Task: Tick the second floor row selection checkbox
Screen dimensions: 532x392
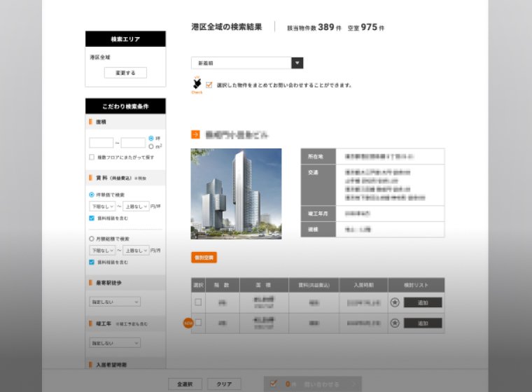Action: point(199,323)
